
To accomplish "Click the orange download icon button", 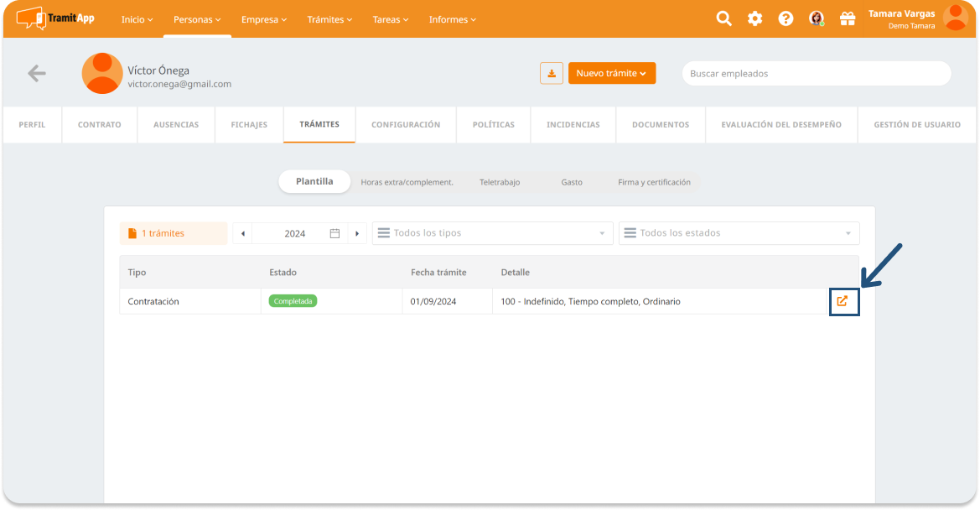I will 551,74.
